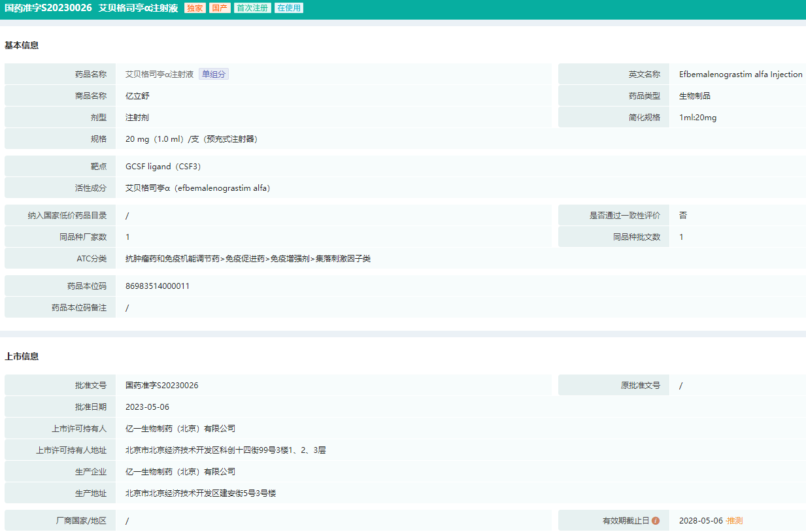The image size is (806, 532).
Task: Click the ATC分类 label
Action: tap(92, 259)
